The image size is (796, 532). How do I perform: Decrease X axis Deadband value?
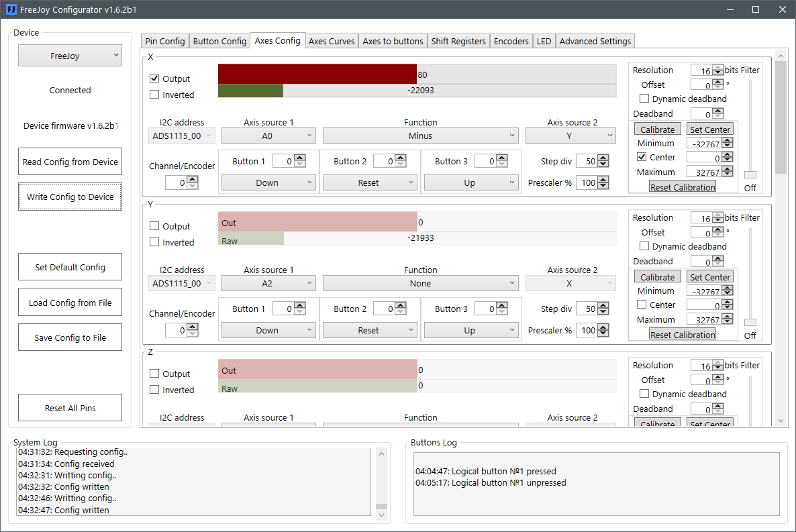[718, 116]
